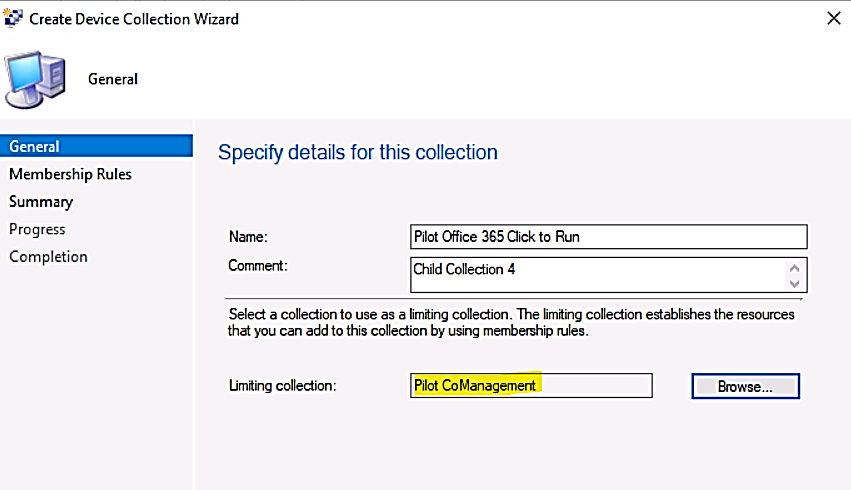The height and width of the screenshot is (490, 851).
Task: Click the 'Comment:' label
Action: (258, 265)
